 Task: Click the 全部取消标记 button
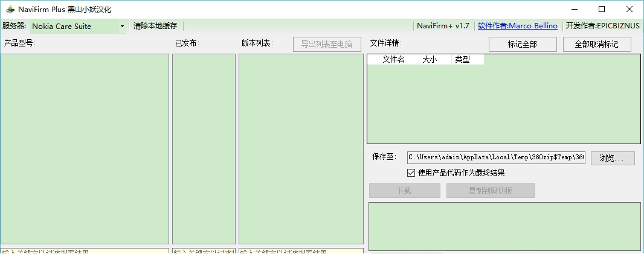click(x=597, y=44)
